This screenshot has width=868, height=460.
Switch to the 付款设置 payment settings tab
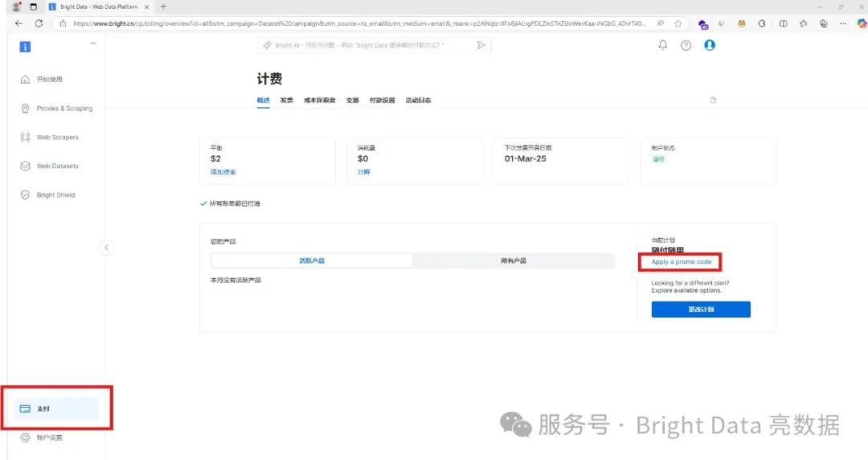click(382, 101)
